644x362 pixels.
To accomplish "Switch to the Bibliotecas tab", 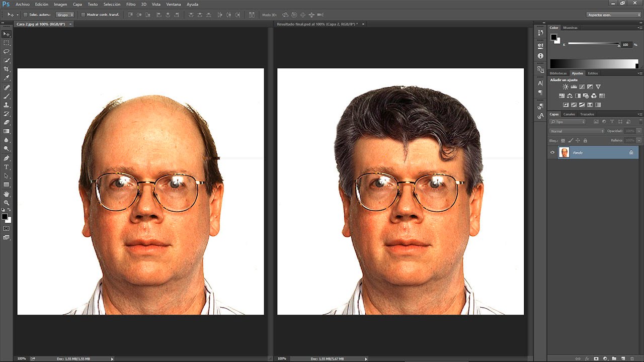I will [x=558, y=73].
